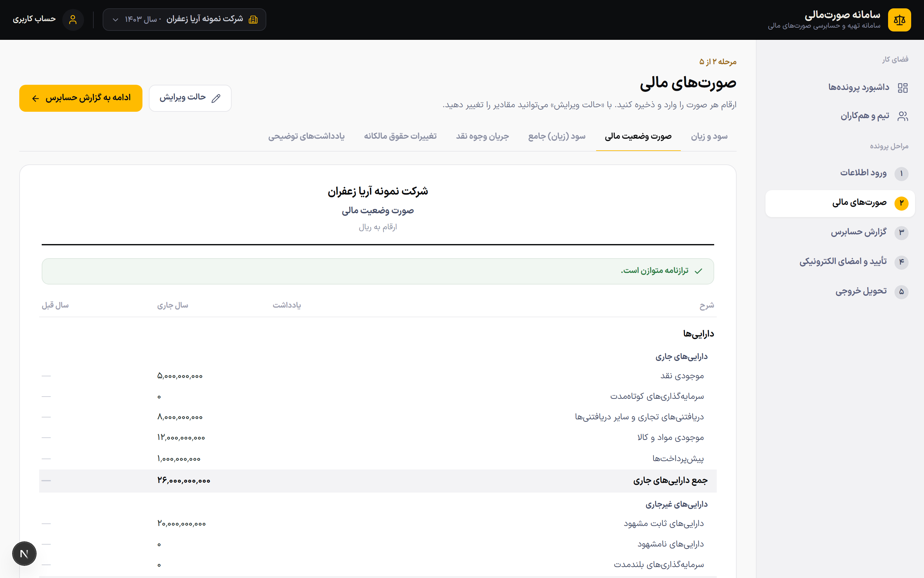Image resolution: width=924 pixels, height=578 pixels.
Task: Click دریافتنی‌های تجاری value ۸,۰۰۰,۰۰۰,۰۰۰
Action: coord(180,417)
